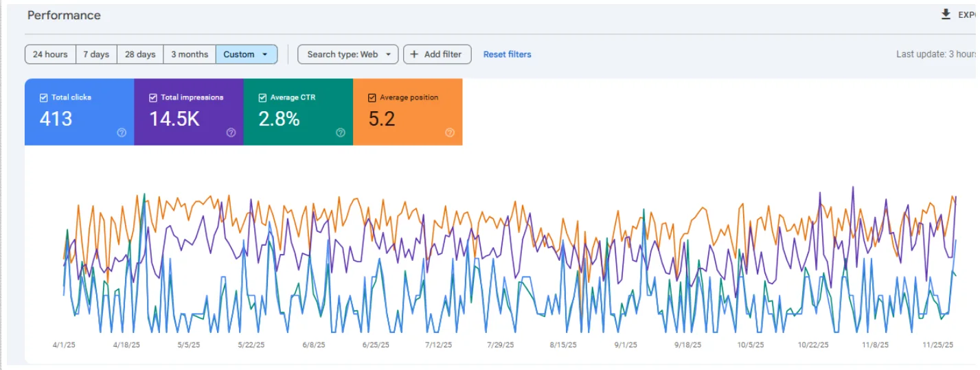Open help icon on Average position card
Screen dimensions: 980x370
(450, 133)
